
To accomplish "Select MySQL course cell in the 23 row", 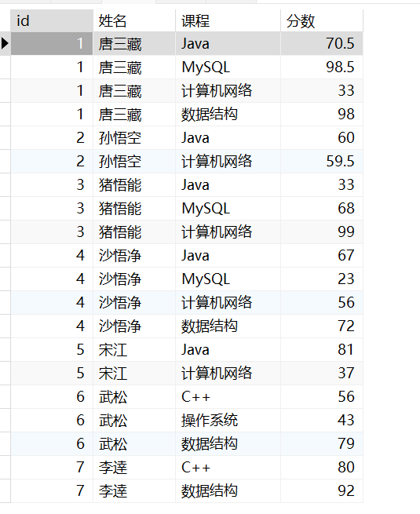I will (228, 279).
